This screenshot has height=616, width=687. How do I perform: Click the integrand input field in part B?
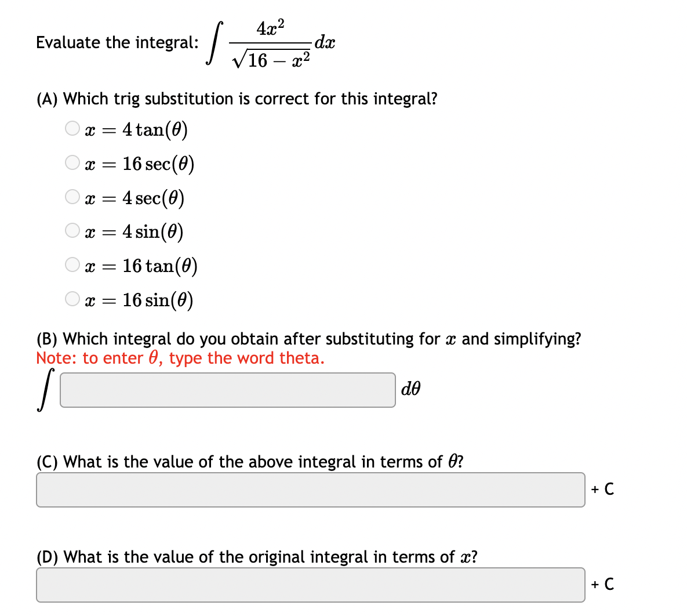coord(227,390)
